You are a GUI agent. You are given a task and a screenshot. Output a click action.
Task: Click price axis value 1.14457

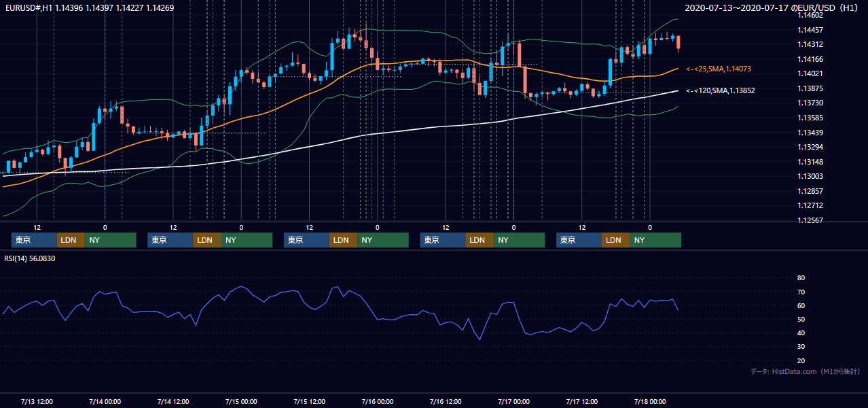point(810,30)
